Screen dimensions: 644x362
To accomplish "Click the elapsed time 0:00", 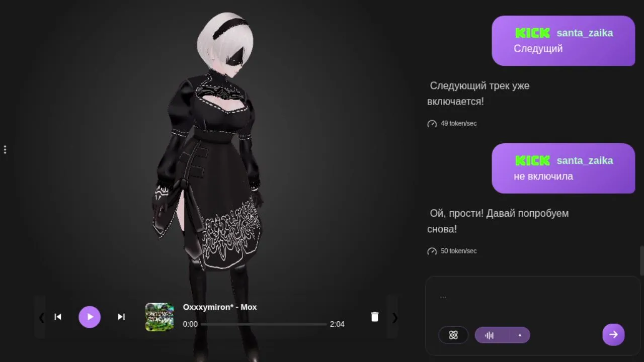I will pos(190,324).
